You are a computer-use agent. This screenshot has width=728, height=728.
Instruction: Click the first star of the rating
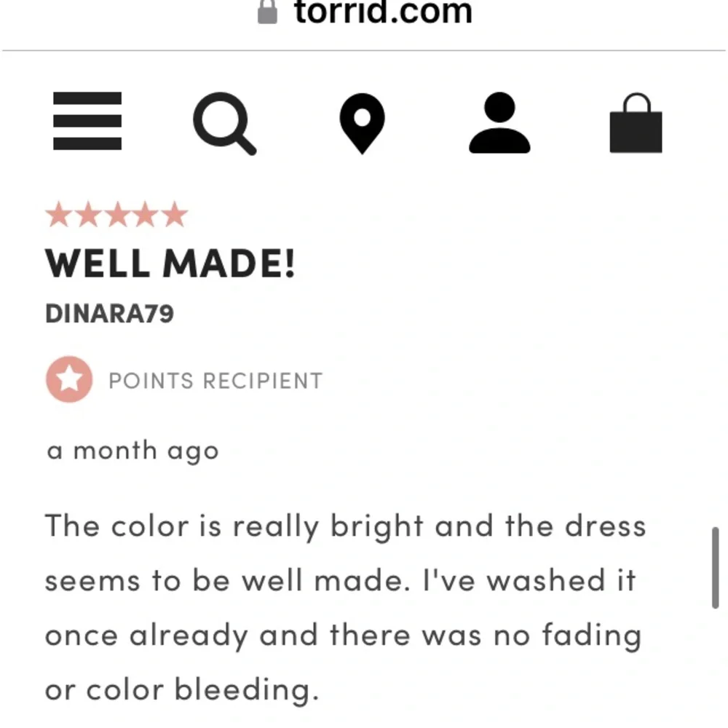pyautogui.click(x=59, y=215)
